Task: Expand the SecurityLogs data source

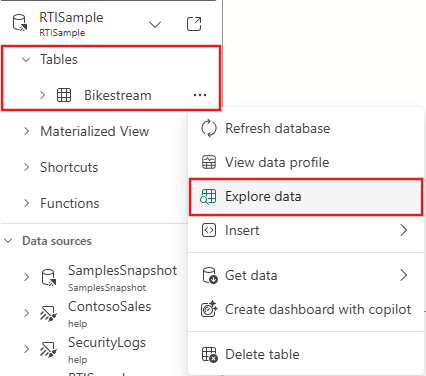Action: (27, 349)
